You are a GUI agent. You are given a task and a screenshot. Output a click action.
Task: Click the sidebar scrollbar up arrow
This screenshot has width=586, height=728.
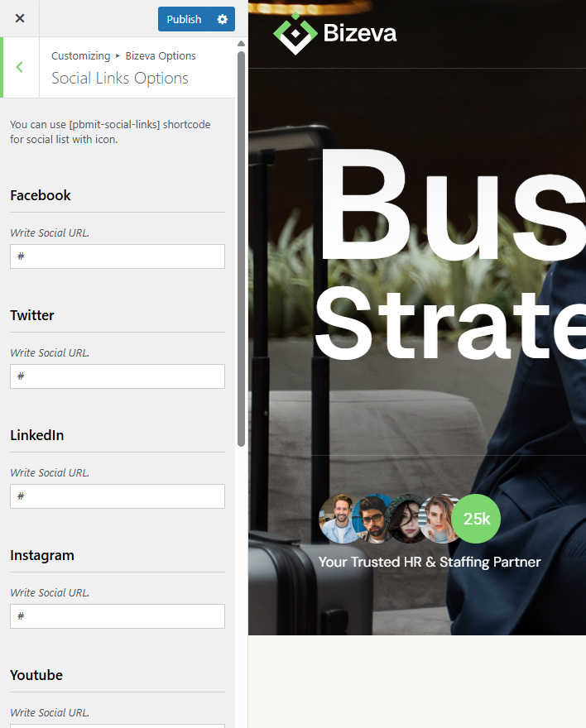(x=241, y=44)
